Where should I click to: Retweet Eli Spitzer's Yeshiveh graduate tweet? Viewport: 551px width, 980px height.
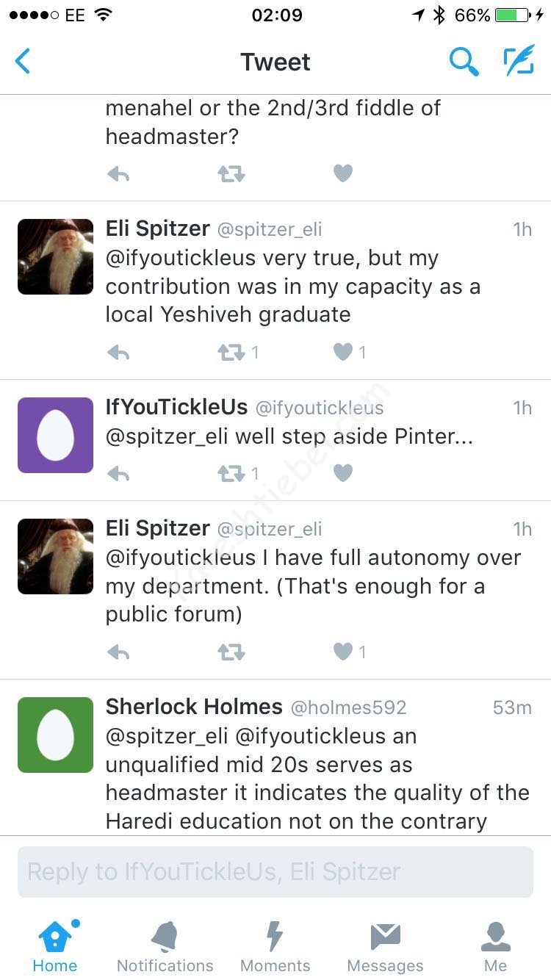231,353
